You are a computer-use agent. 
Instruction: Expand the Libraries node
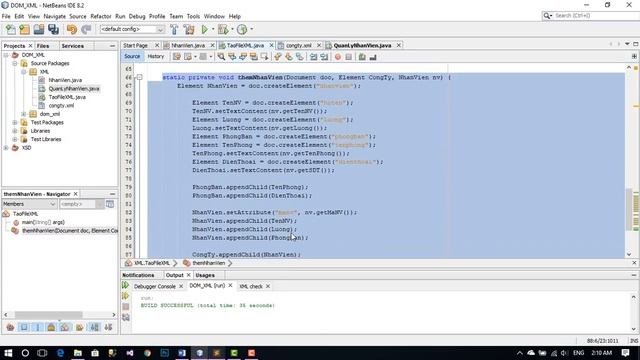pos(15,131)
